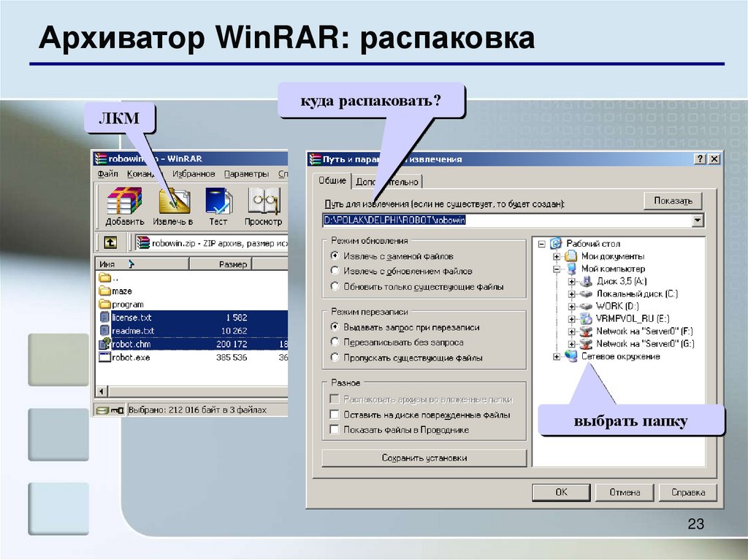
Task: Click the robot.chm help file icon
Action: (x=104, y=343)
